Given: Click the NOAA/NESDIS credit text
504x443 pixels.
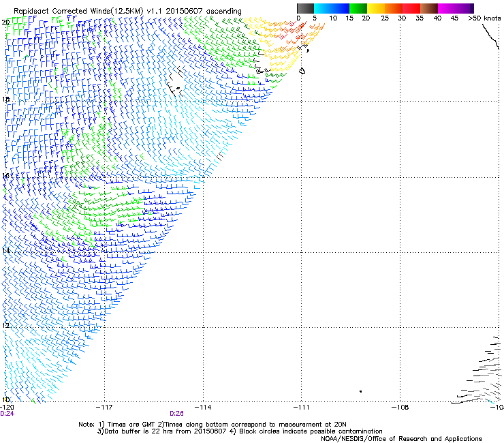Looking at the screenshot, I should tap(401, 439).
